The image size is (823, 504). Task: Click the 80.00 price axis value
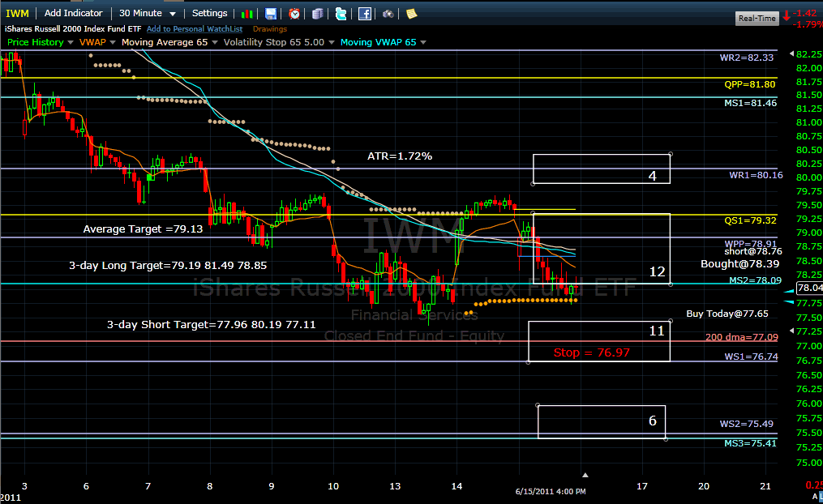tap(809, 177)
